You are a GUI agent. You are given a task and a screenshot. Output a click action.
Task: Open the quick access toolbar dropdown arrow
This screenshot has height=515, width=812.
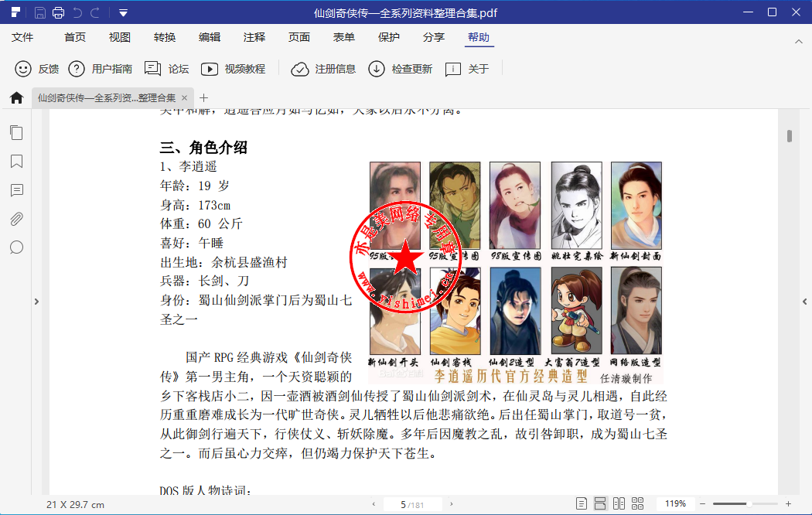click(123, 13)
